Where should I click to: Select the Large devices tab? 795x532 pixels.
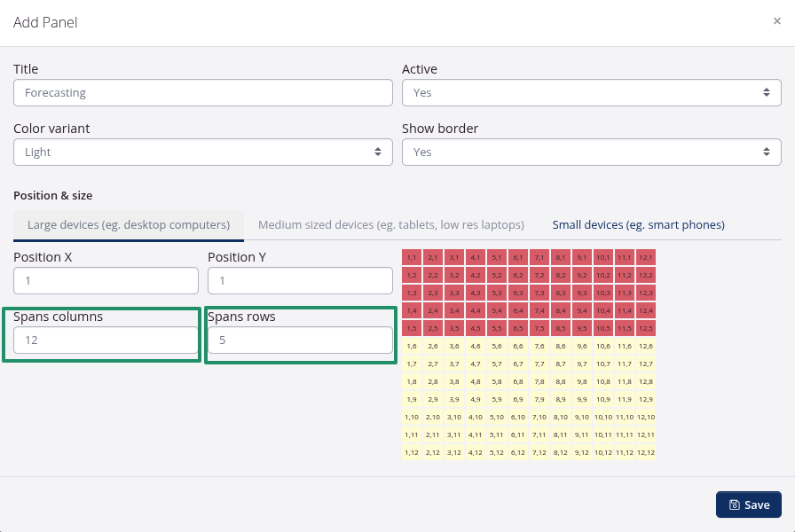point(129,225)
